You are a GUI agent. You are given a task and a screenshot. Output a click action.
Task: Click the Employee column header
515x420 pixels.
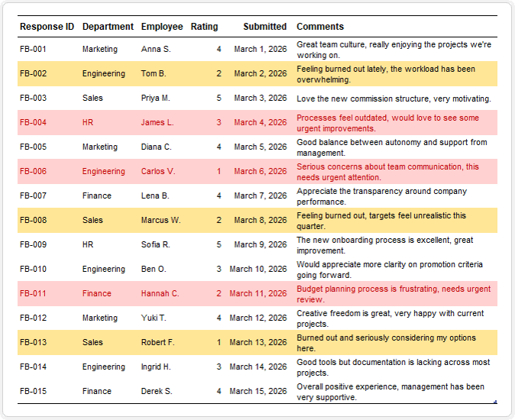click(x=162, y=27)
